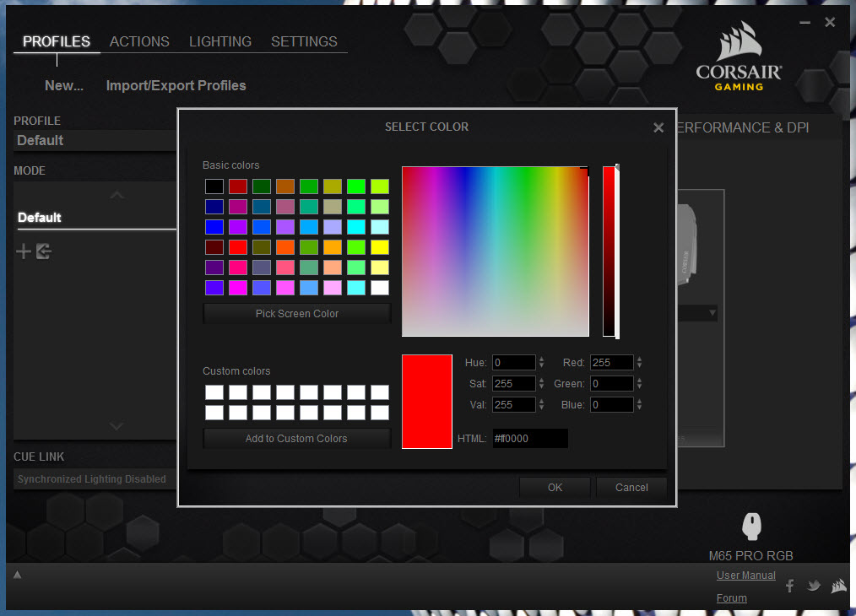The height and width of the screenshot is (616, 856).
Task: Select the Default mode entry
Action: pyautogui.click(x=95, y=217)
